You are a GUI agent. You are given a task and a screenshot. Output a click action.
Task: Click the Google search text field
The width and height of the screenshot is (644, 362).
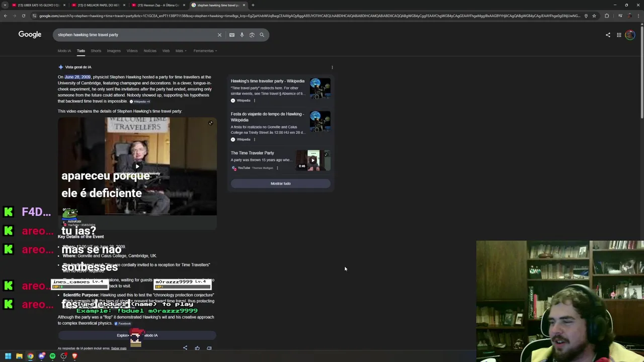[x=136, y=35]
